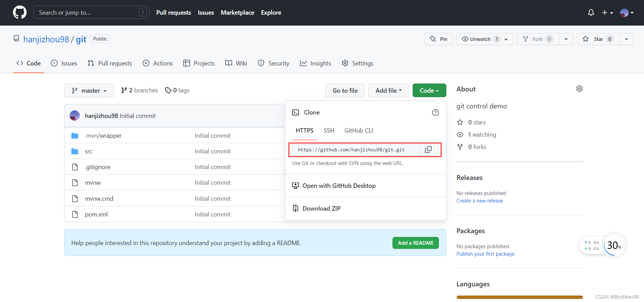
Task: Open the repository Pull requests tab
Action: tap(110, 63)
